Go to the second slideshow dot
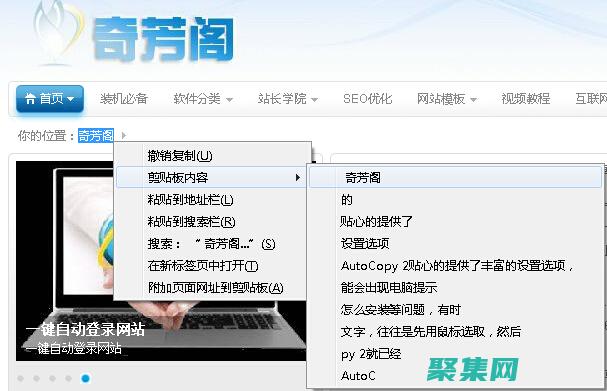The width and height of the screenshot is (607, 391). 36,378
